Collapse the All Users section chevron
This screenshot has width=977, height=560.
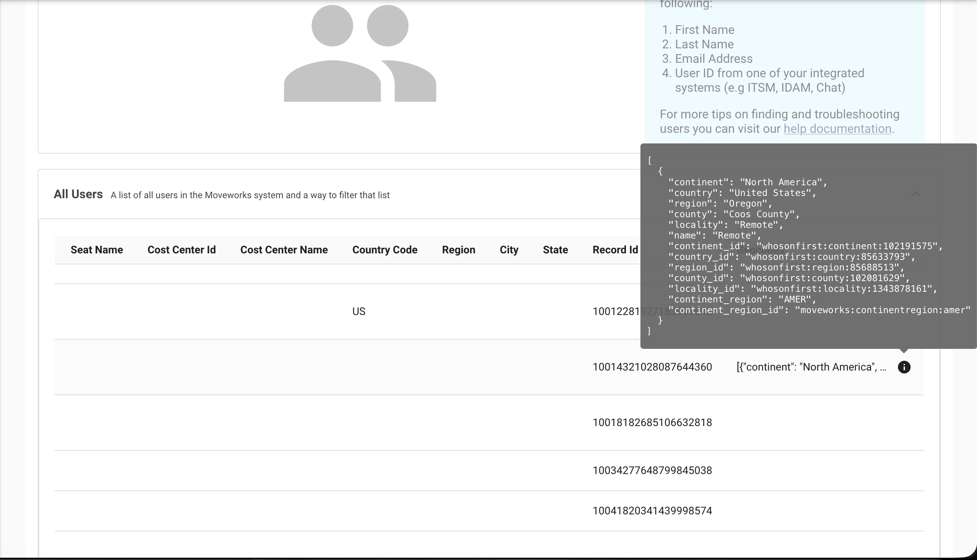915,194
